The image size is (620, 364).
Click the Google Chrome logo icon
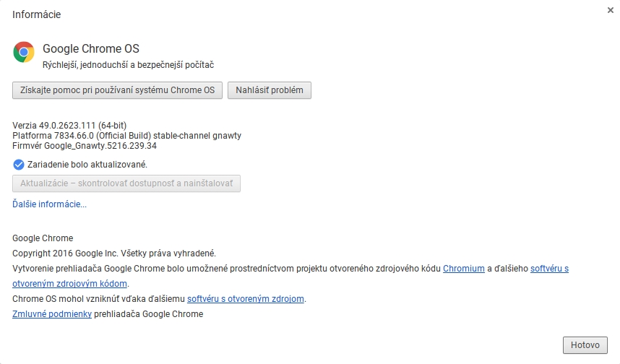24,52
